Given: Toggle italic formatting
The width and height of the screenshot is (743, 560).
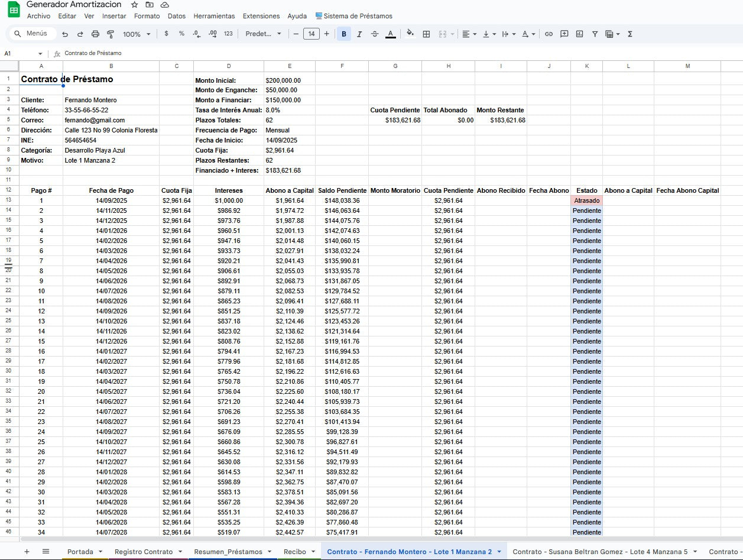Looking at the screenshot, I should click(359, 34).
